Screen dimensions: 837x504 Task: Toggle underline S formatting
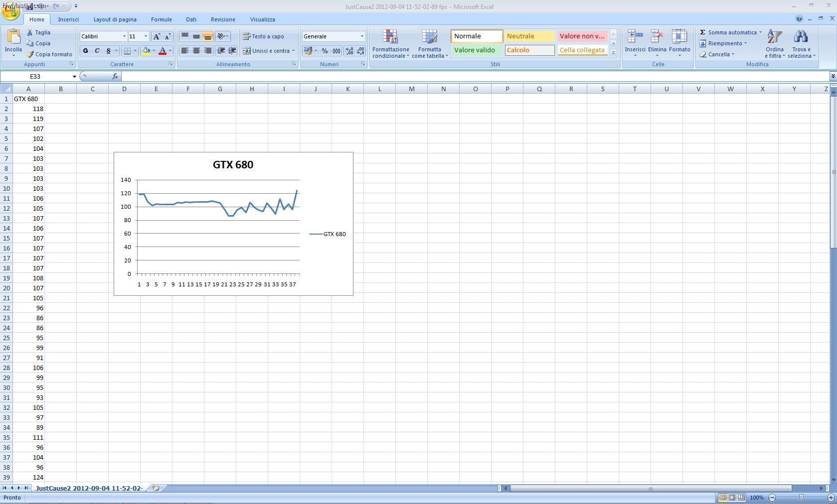[x=108, y=51]
